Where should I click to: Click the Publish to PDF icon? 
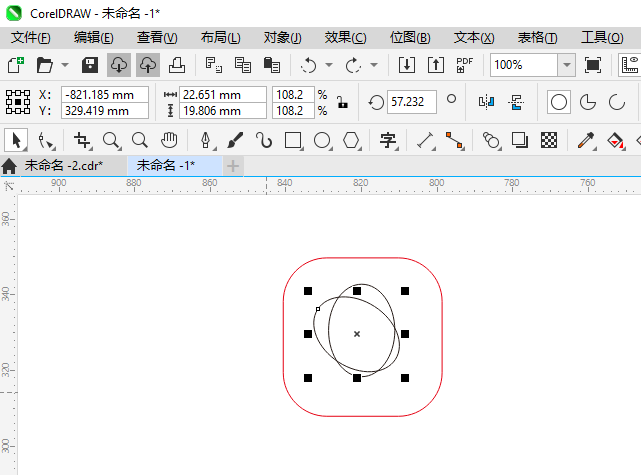464,65
